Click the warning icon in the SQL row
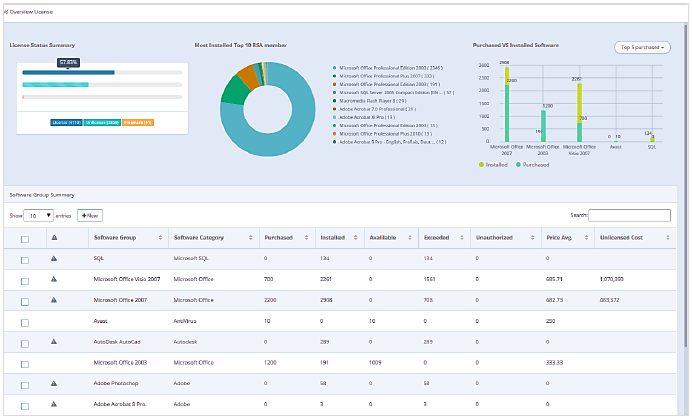This screenshot has height=420, width=692. (54, 258)
